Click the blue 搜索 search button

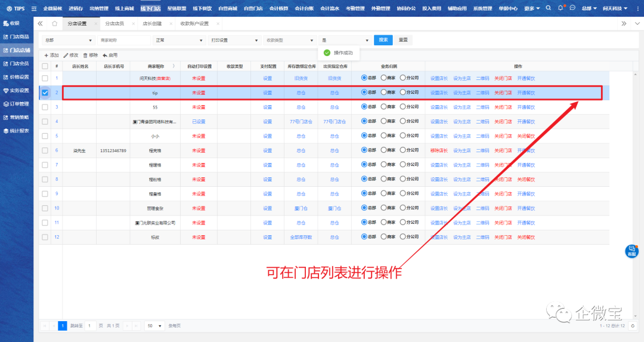point(383,40)
